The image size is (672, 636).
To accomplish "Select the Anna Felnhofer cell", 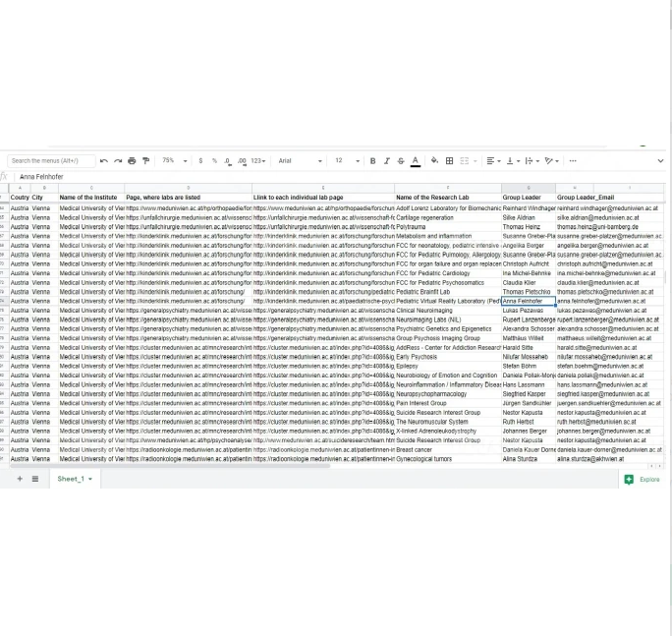I will pyautogui.click(x=529, y=301).
